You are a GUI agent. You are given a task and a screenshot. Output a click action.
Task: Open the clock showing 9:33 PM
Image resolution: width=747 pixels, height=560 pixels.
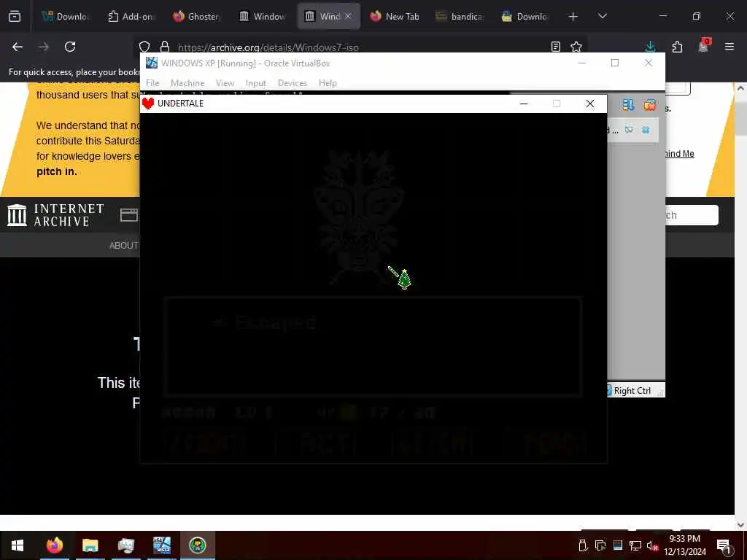tap(684, 545)
